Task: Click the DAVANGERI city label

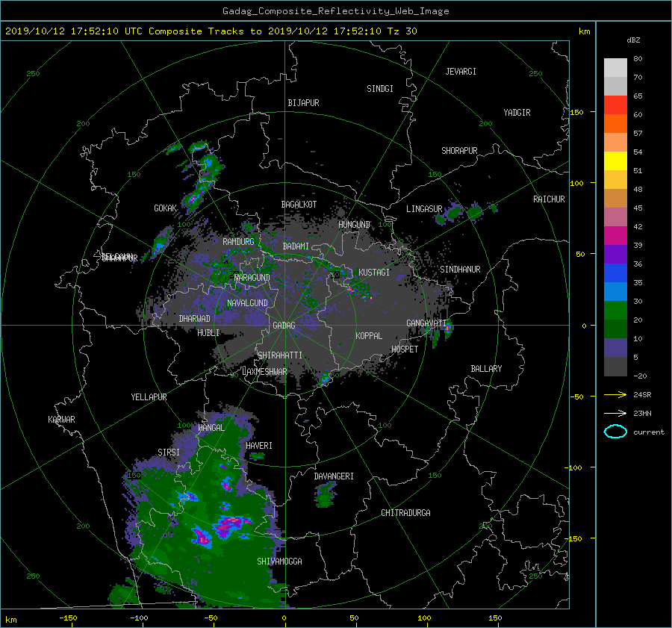Action: [x=334, y=476]
